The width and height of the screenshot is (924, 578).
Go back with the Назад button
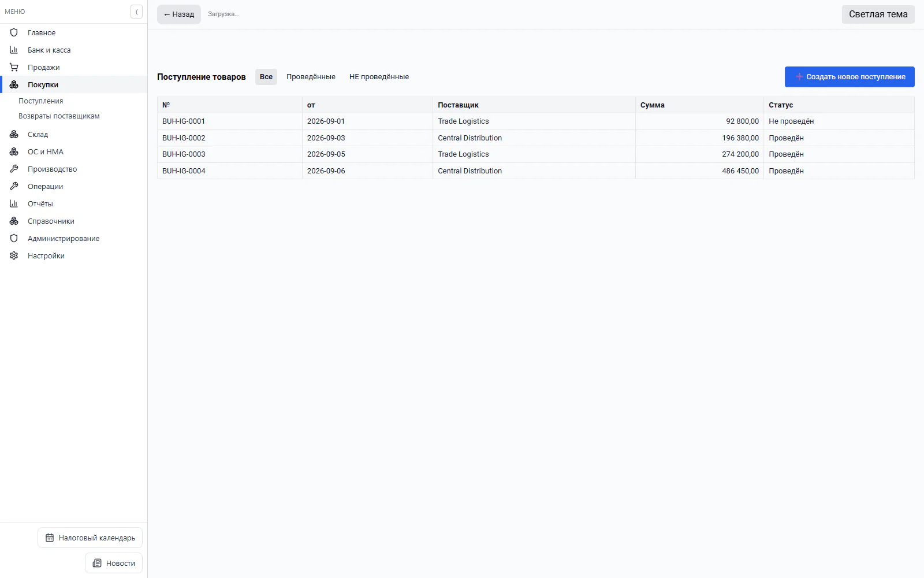click(179, 14)
